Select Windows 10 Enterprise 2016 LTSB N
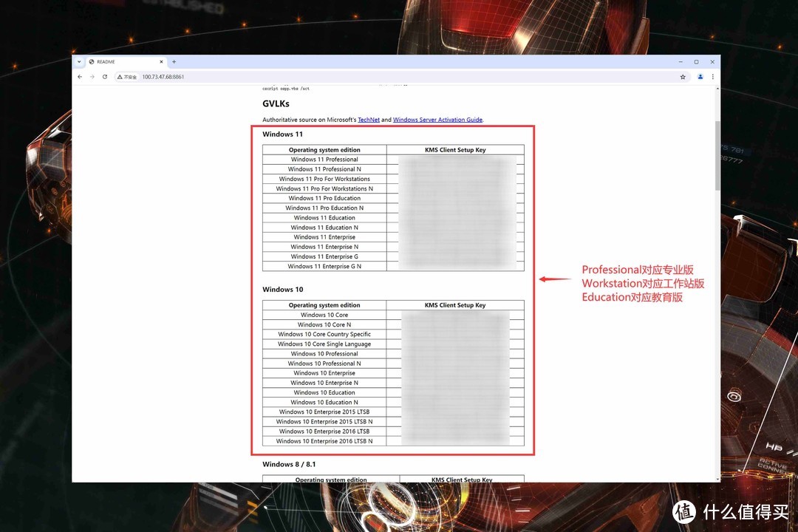 393,441
